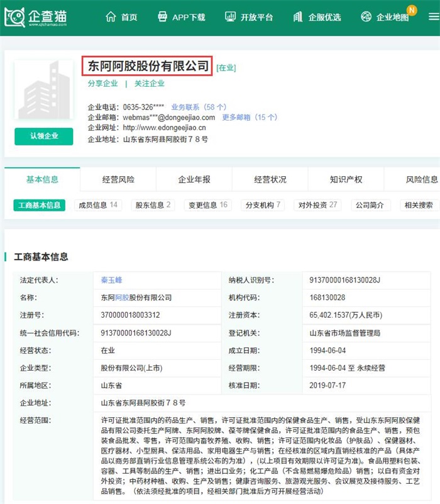Click phone number 0635-326****
The width and height of the screenshot is (440, 504).
(143, 107)
